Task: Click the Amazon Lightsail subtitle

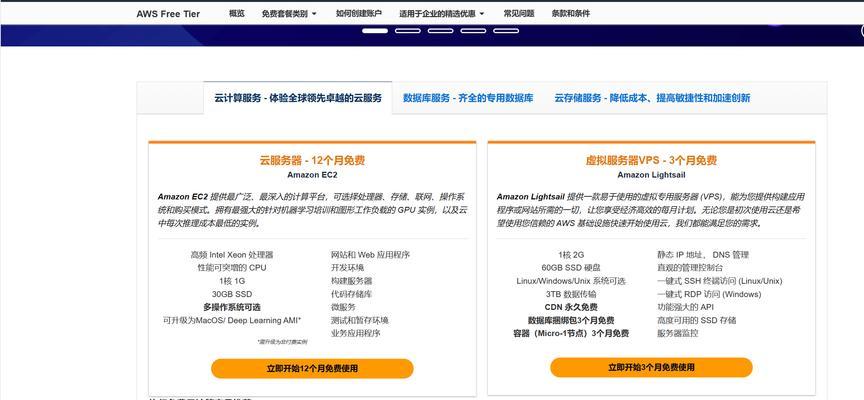Action: coord(651,175)
